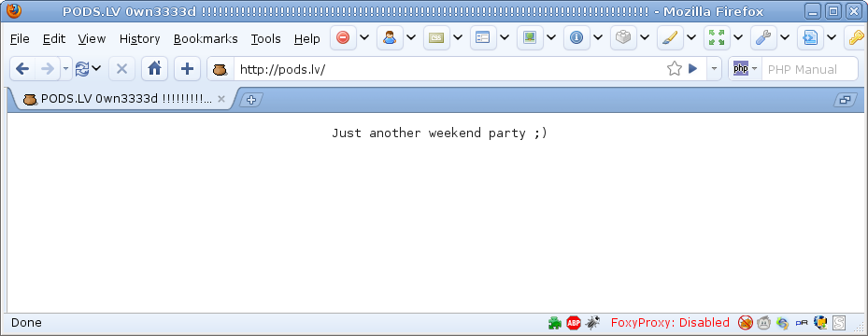Expand the Images menu dropdown arrow

click(x=551, y=37)
